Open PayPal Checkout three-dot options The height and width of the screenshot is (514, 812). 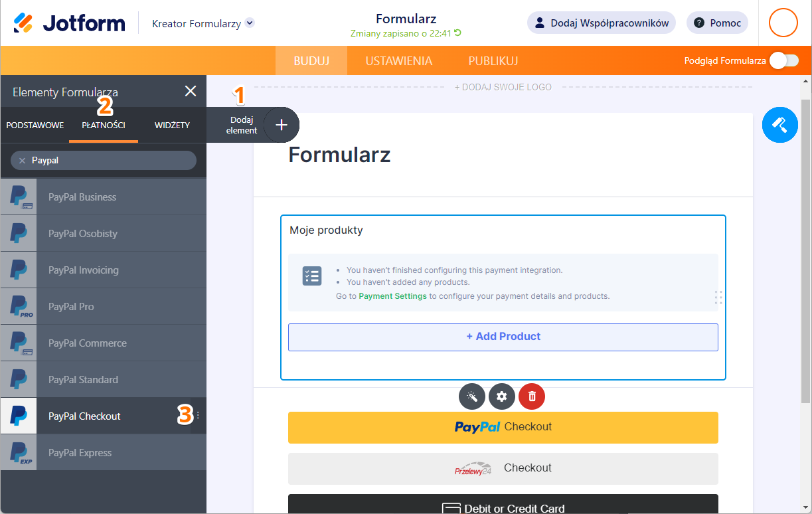tap(198, 416)
